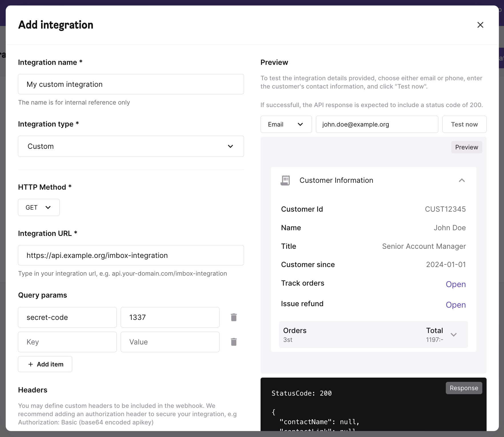Delete the secret-code query parameter row
Screen dimensions: 504x437
click(234, 317)
